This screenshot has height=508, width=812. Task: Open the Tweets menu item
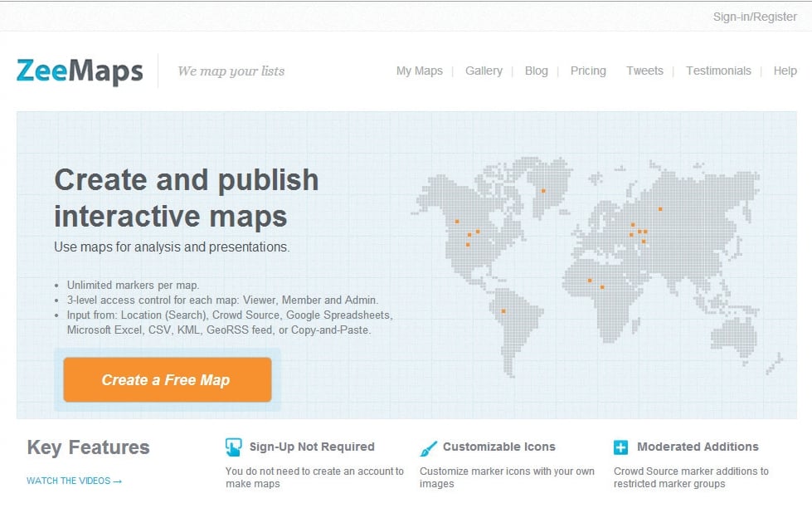644,71
